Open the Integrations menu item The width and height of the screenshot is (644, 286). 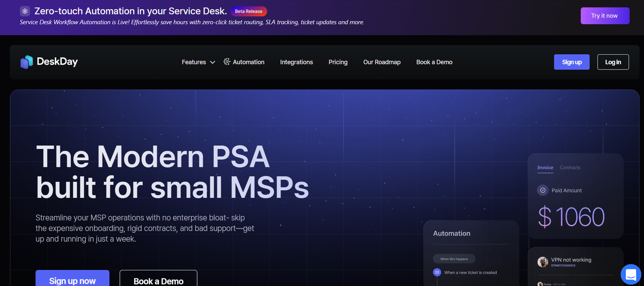tap(296, 62)
